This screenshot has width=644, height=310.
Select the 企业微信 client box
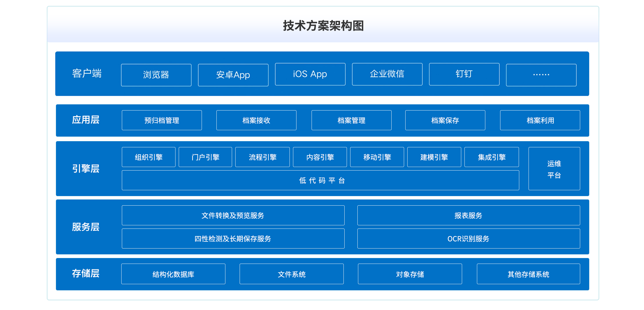click(387, 74)
